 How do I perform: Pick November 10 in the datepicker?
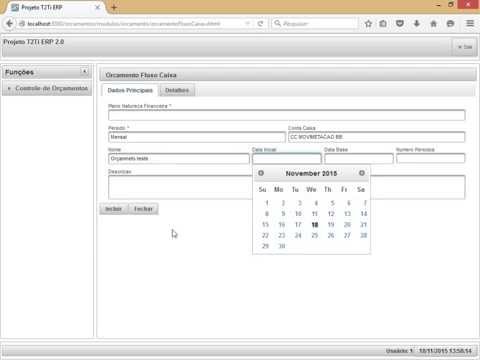[298, 214]
